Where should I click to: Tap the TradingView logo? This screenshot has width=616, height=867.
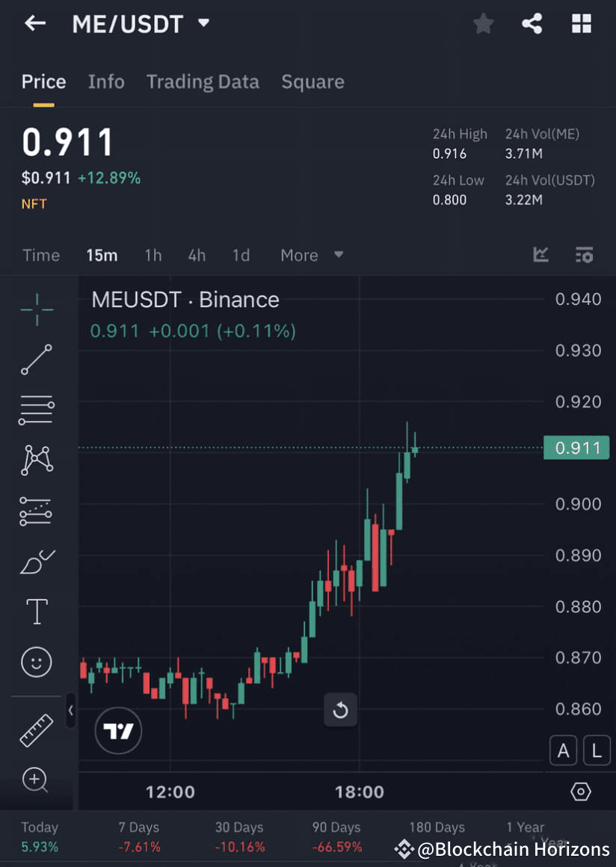pos(118,730)
